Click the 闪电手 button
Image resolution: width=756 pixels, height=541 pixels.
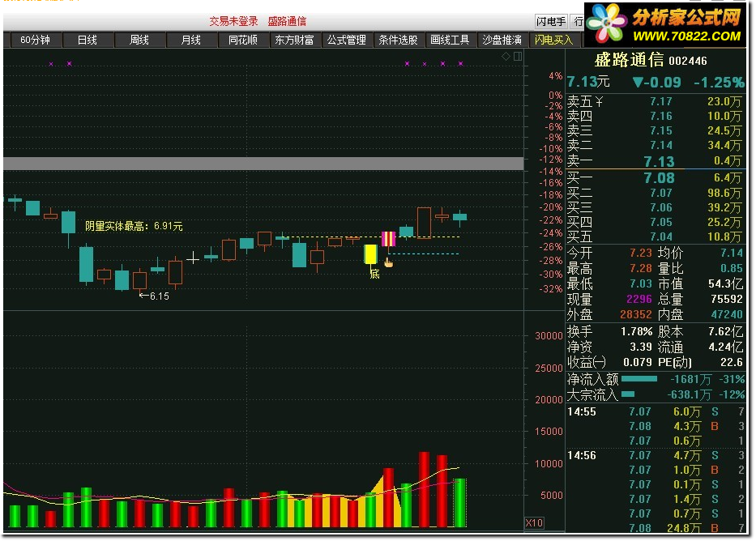(551, 21)
